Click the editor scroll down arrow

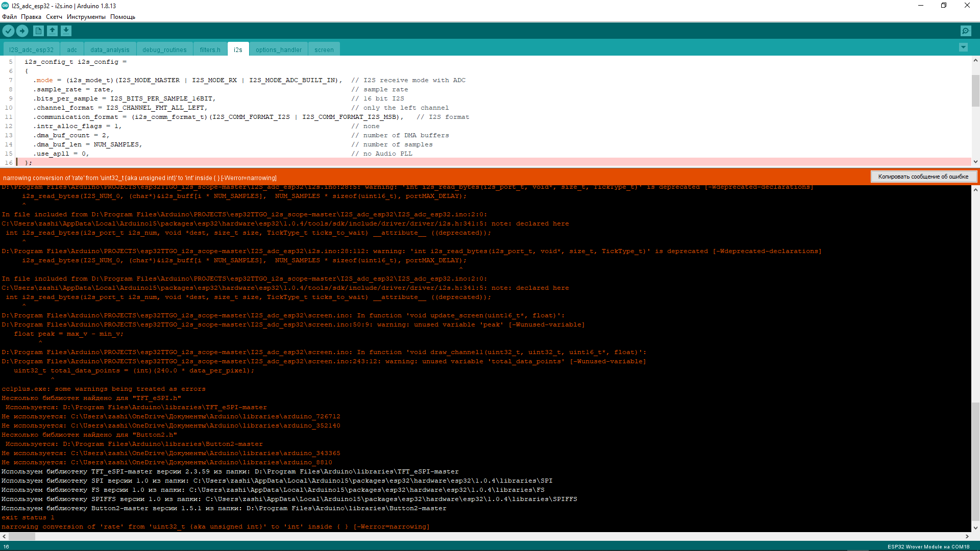coord(975,162)
